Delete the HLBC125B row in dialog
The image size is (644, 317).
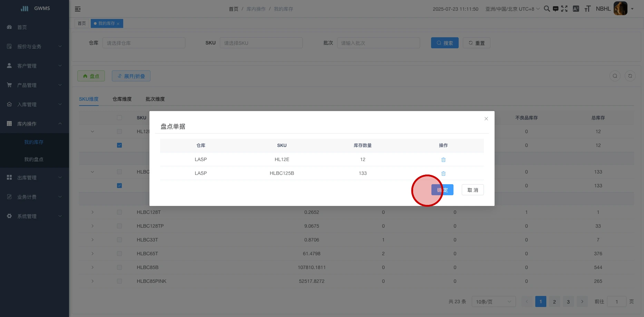click(443, 174)
